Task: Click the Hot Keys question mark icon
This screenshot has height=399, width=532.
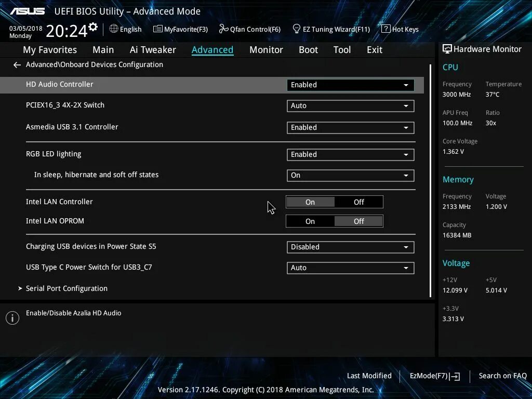Action: click(x=385, y=29)
